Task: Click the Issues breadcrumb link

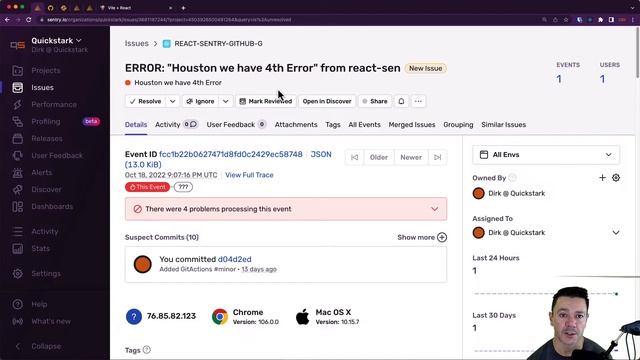Action: click(x=137, y=43)
